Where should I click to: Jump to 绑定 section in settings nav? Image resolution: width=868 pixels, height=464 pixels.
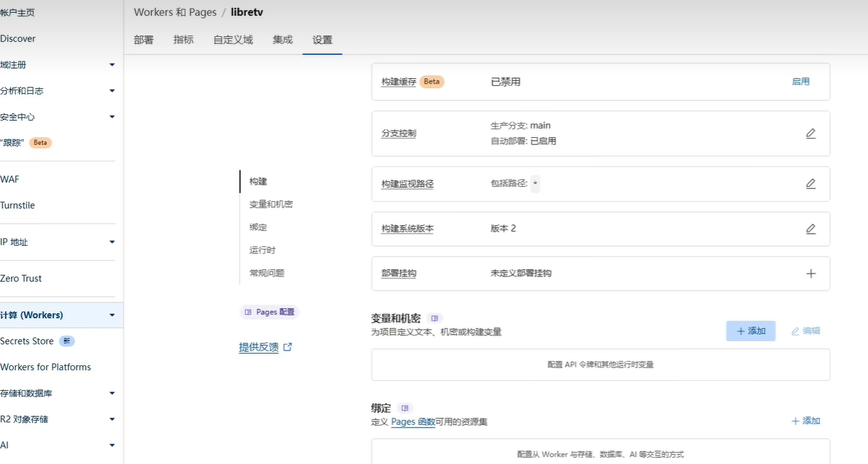tap(258, 227)
